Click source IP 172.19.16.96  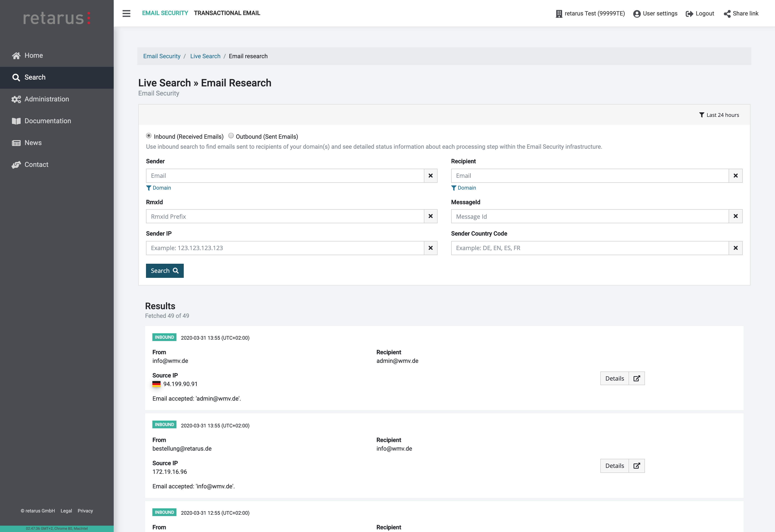click(169, 472)
